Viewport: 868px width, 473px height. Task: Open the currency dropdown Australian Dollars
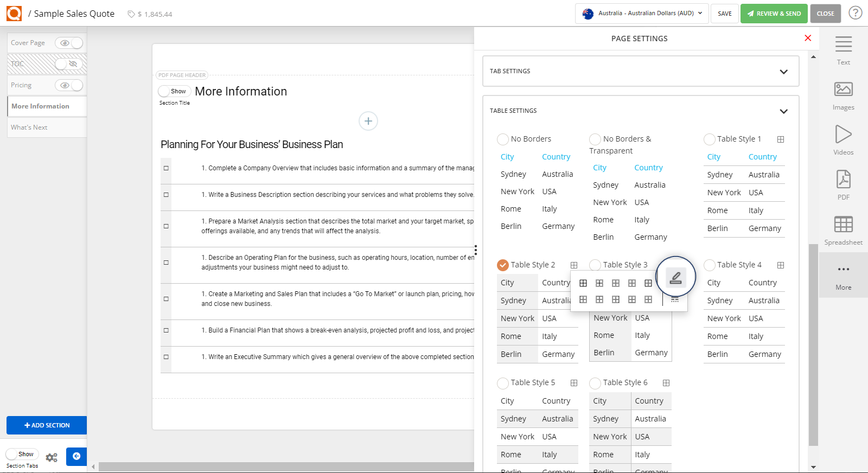pos(642,14)
